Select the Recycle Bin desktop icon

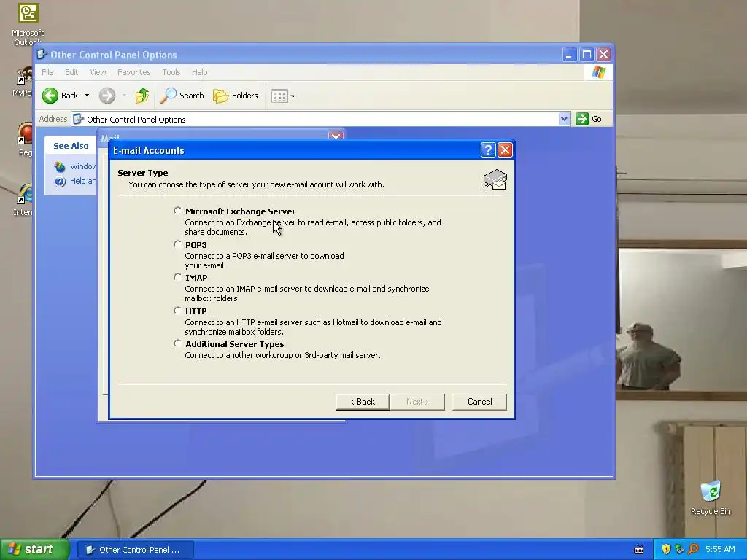pos(711,497)
